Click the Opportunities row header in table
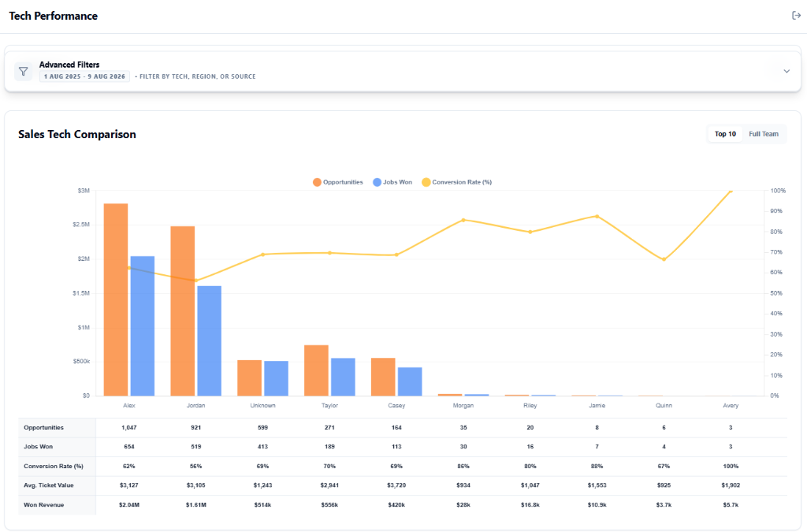 coord(57,427)
